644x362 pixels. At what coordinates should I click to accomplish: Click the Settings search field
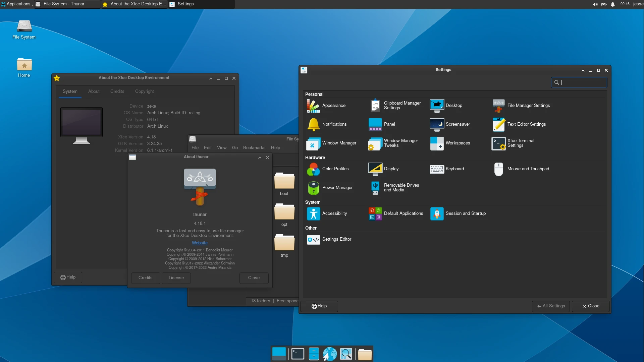579,82
